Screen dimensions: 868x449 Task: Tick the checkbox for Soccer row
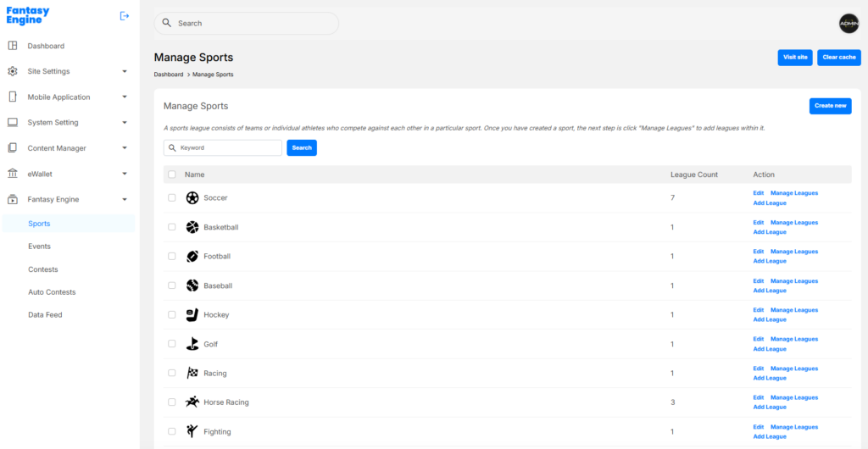tap(172, 198)
